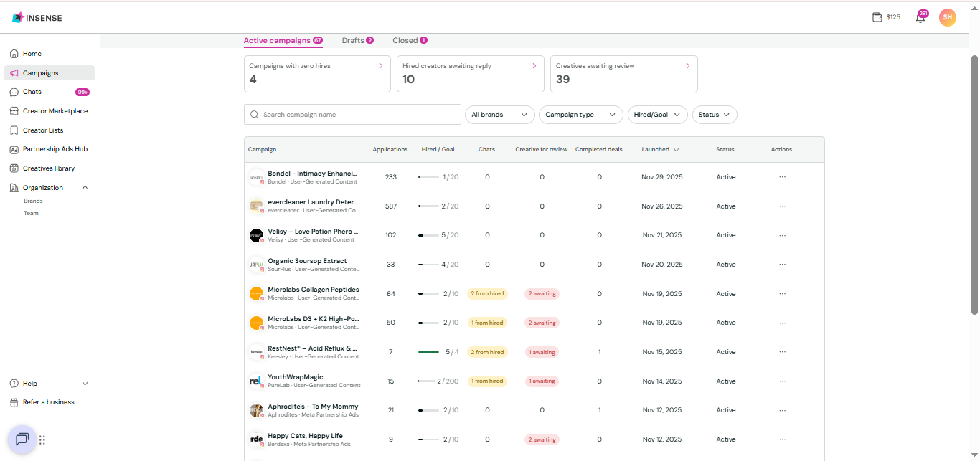
Task: Open actions menu for YouthWrapMagic
Action: 782,381
